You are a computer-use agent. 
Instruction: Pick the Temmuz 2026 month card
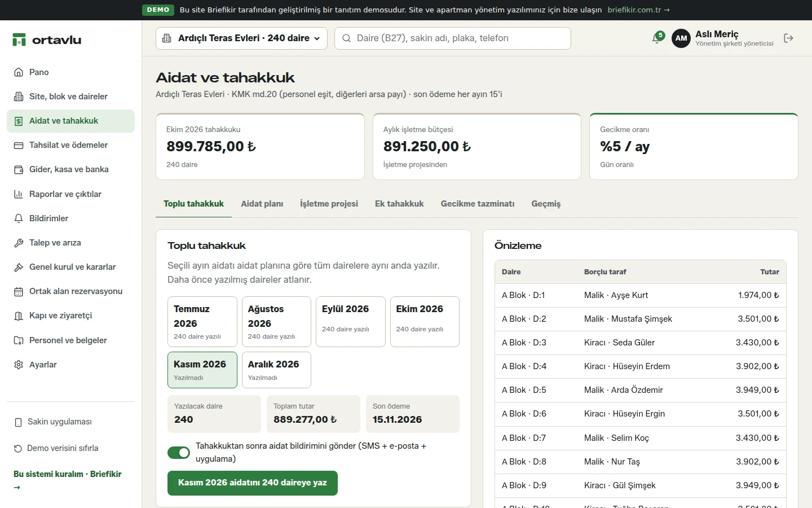[202, 322]
